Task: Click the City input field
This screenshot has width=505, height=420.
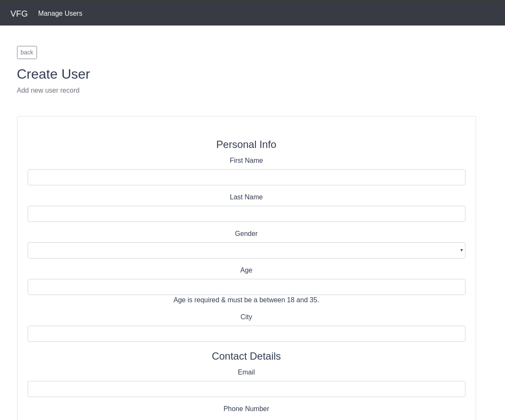Action: [246, 334]
